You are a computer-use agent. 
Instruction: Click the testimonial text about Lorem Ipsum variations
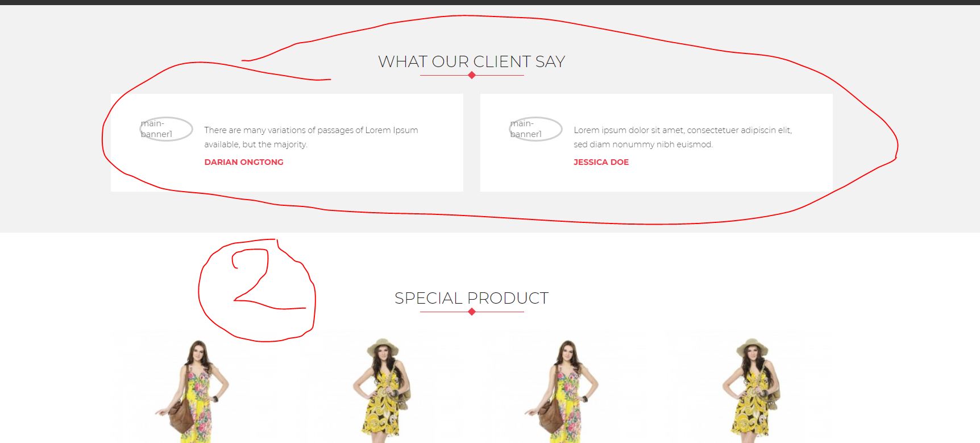point(311,137)
